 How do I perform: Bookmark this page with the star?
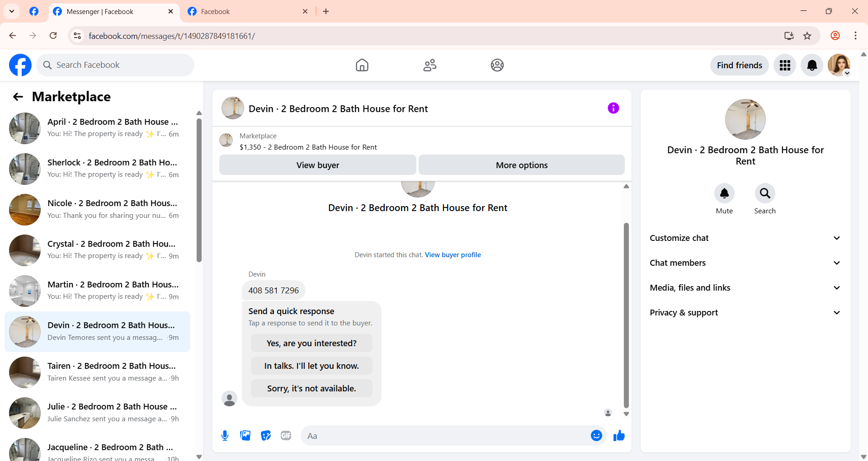click(807, 36)
